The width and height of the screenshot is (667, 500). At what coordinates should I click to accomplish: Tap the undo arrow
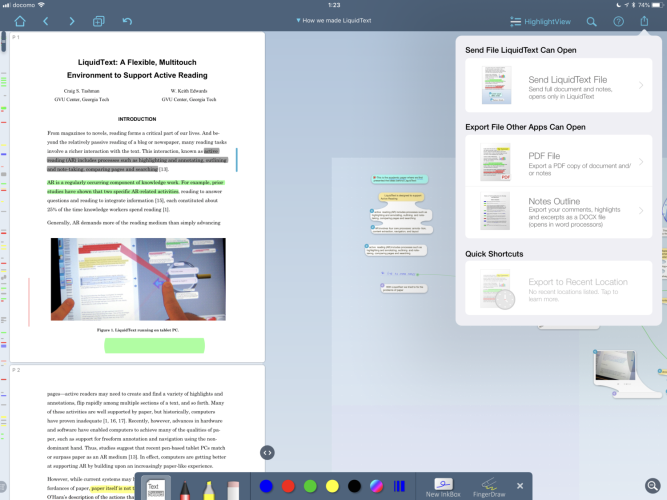point(127,21)
